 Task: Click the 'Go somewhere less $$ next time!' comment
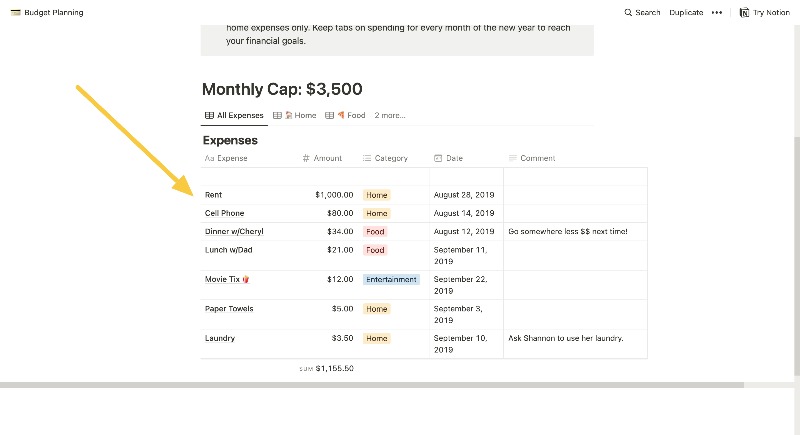point(568,232)
